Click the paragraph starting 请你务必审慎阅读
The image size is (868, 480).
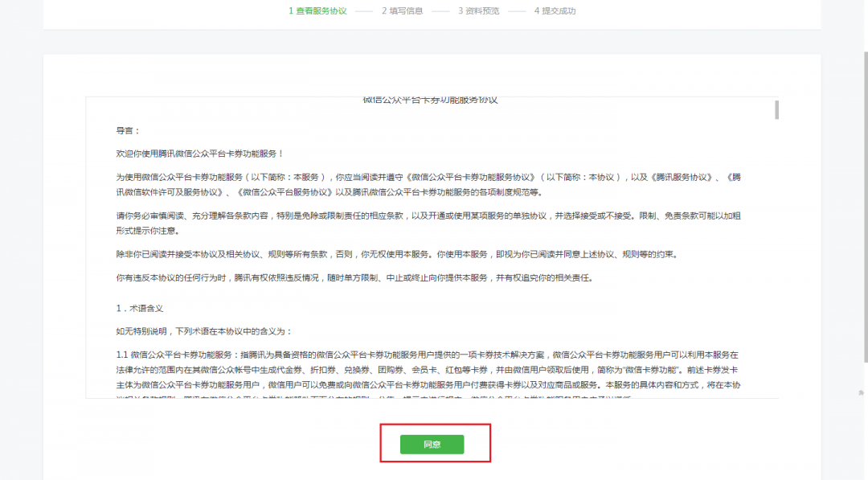tap(426, 224)
